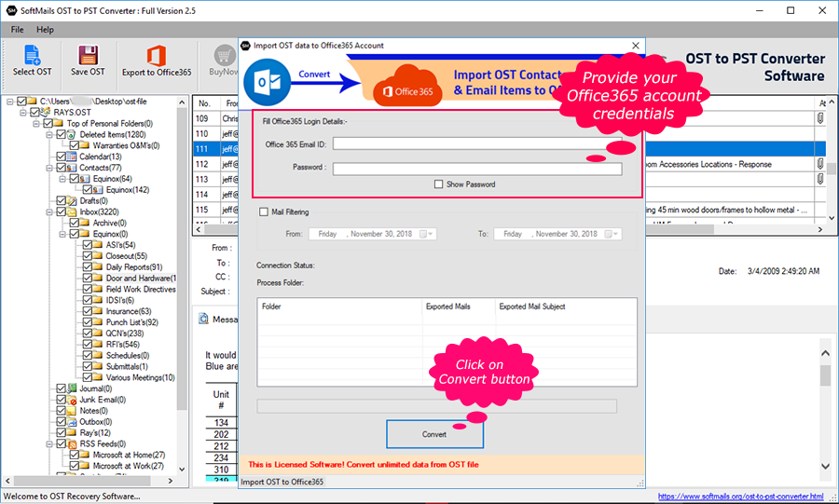
Task: Click the SoftMails app icon in title bar
Action: coord(11,10)
